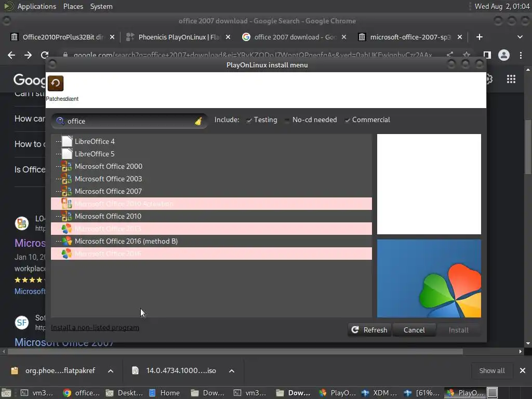Click the Chrome address bar URL
This screenshot has height=399, width=532.
coord(252,55)
